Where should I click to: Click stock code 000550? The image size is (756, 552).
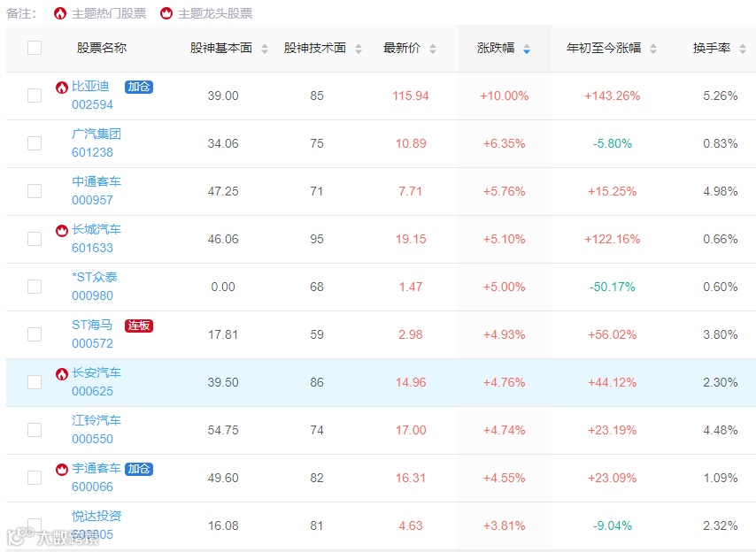tap(92, 439)
